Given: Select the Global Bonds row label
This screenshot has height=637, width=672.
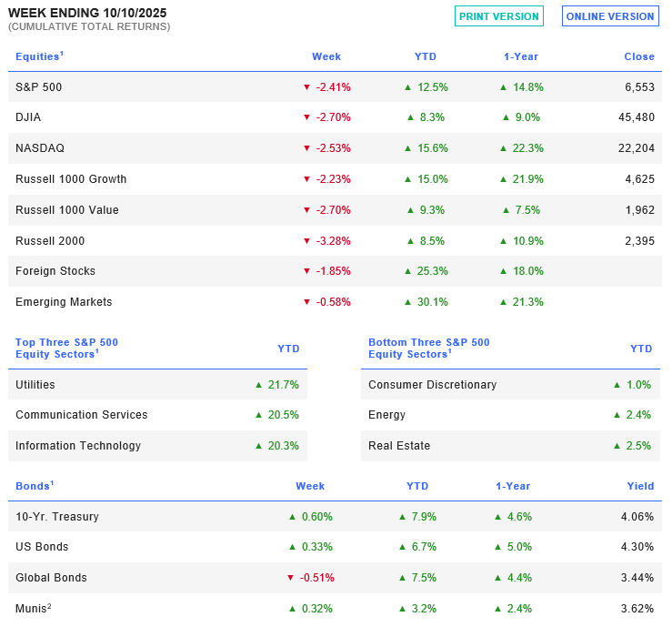Looking at the screenshot, I should click(51, 577).
